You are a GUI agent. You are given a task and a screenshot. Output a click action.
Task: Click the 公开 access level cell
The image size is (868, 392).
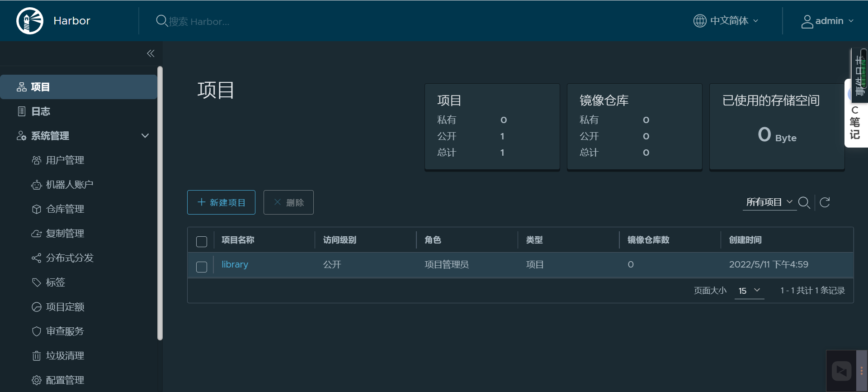[332, 264]
